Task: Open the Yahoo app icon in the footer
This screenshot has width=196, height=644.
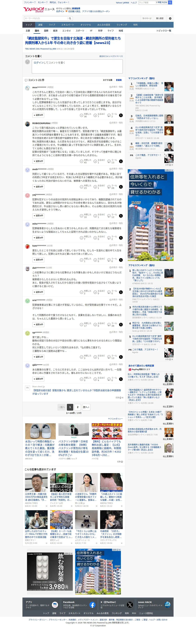Action: coord(55,604)
